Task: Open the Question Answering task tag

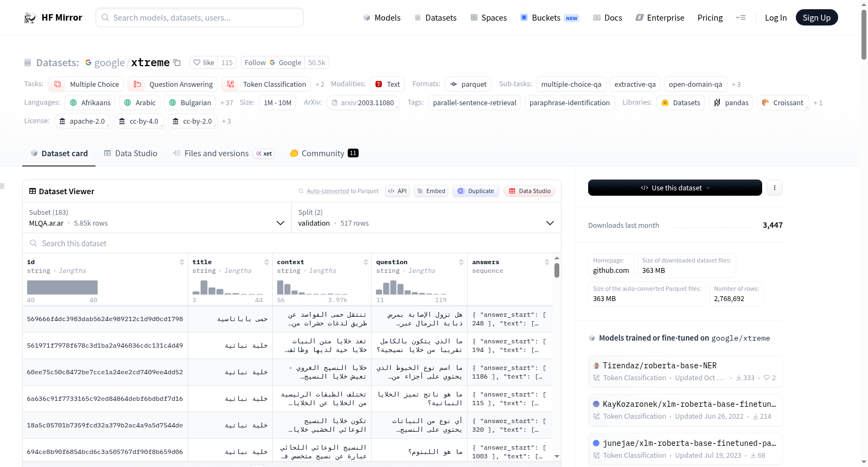Action: point(173,84)
